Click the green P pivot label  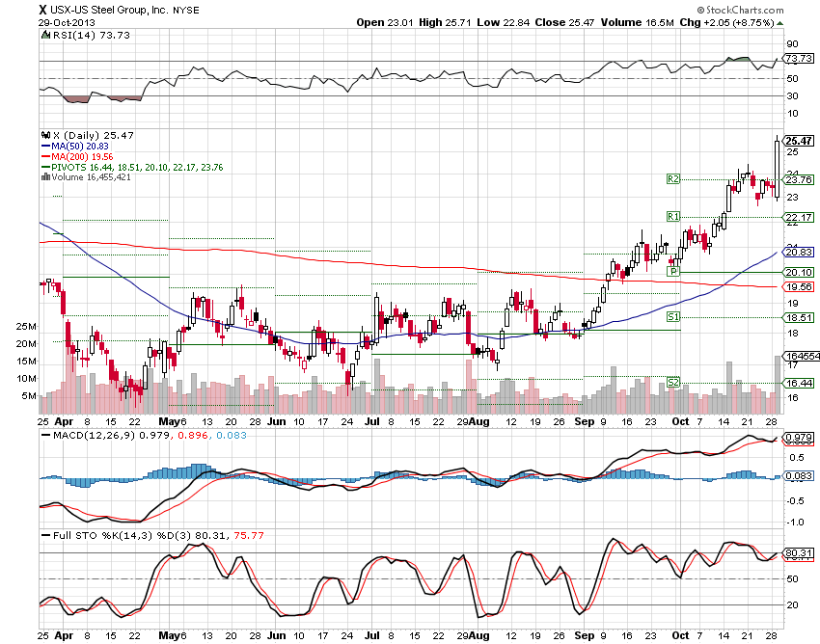[x=673, y=271]
